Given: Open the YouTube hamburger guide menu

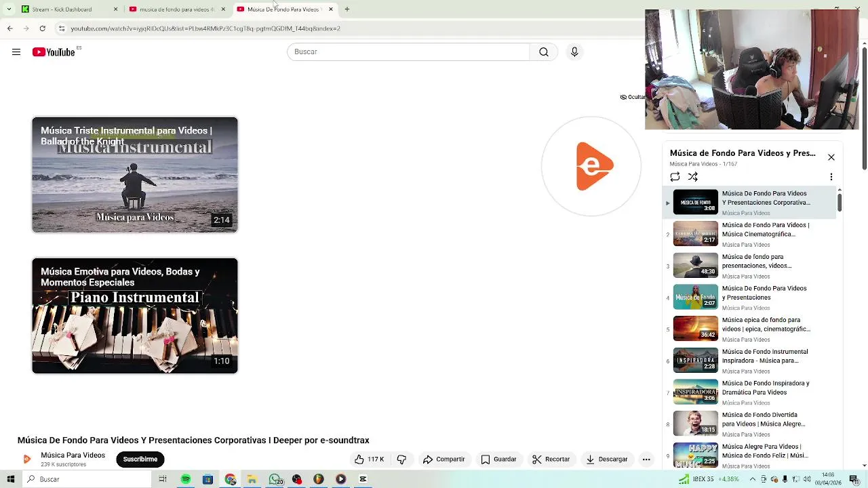Looking at the screenshot, I should pos(16,52).
